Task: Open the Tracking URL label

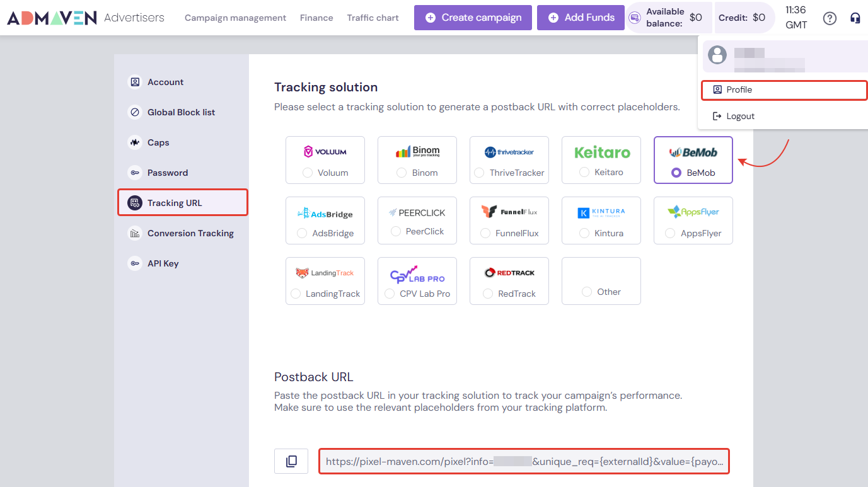Action: (175, 203)
